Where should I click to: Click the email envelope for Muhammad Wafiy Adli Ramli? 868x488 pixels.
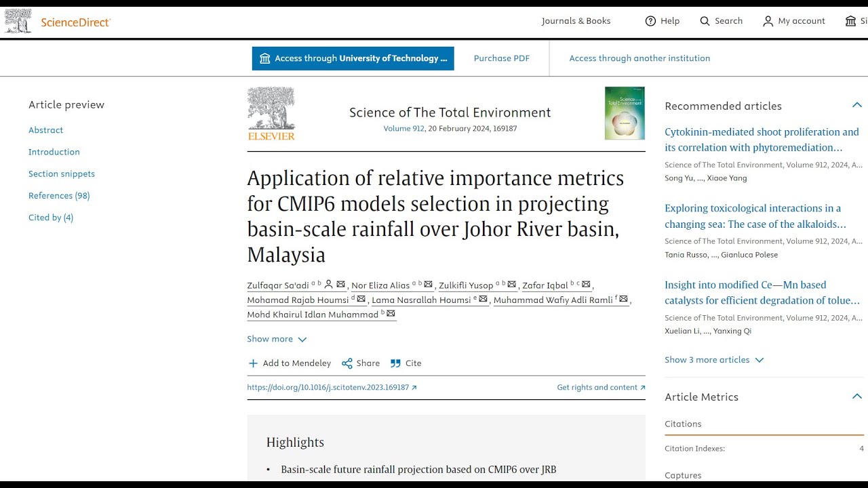[x=623, y=300]
